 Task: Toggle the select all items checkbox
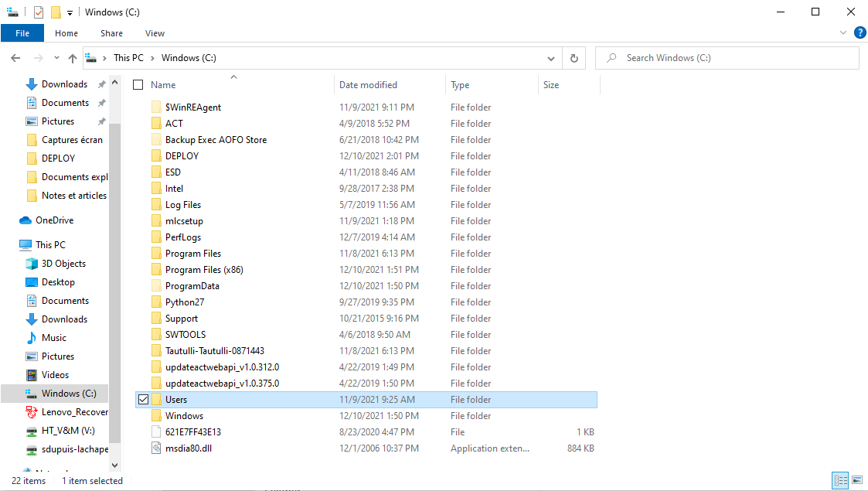[138, 85]
